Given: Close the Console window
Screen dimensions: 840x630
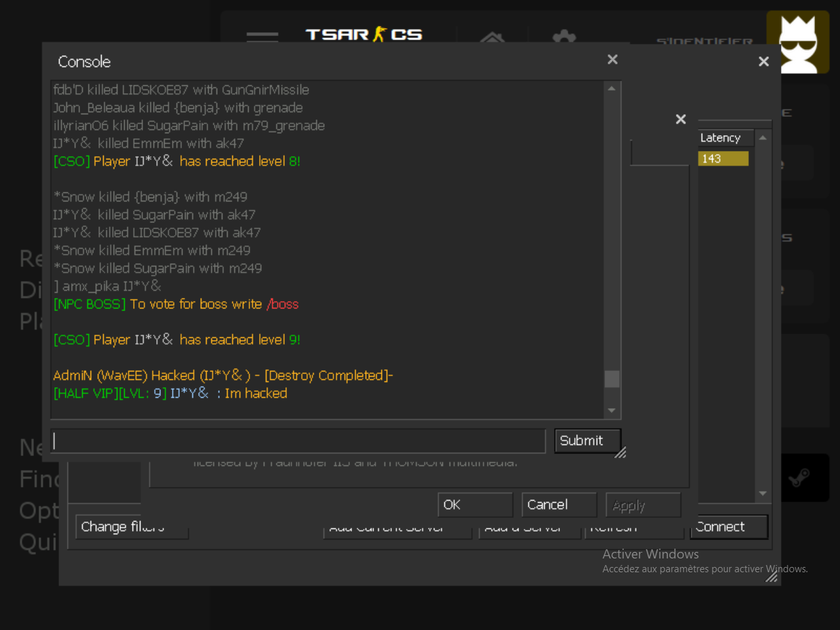Looking at the screenshot, I should point(612,60).
